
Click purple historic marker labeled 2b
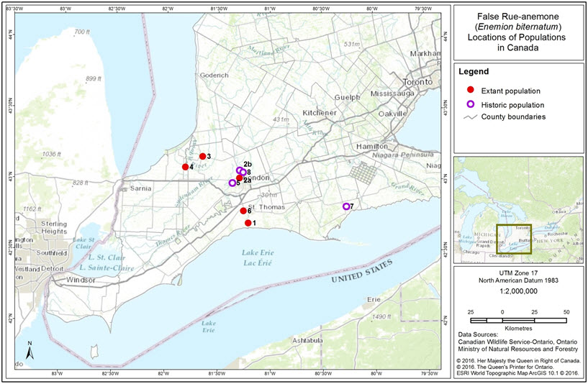tap(239, 170)
